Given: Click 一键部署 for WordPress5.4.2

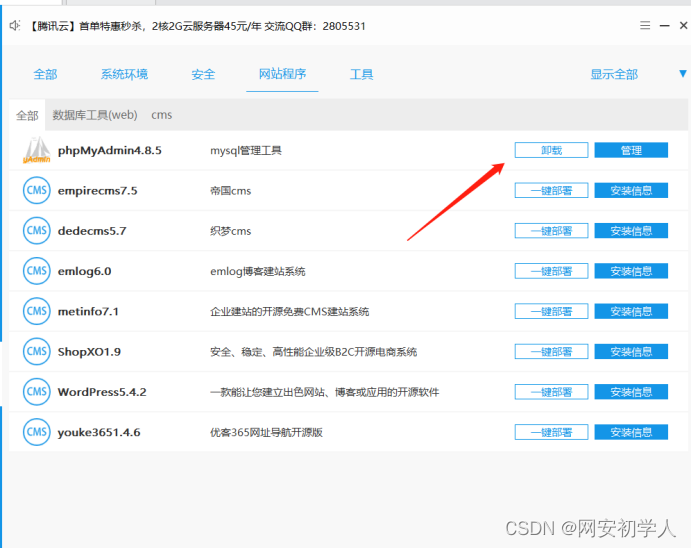Looking at the screenshot, I should coord(551,392).
